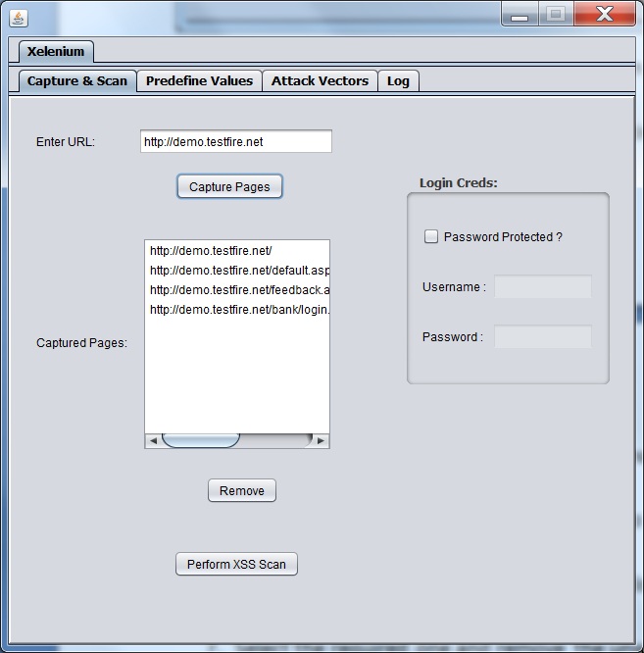Viewport: 644px width, 653px height.
Task: Start scan with Perform XSS Scan
Action: click(x=236, y=564)
